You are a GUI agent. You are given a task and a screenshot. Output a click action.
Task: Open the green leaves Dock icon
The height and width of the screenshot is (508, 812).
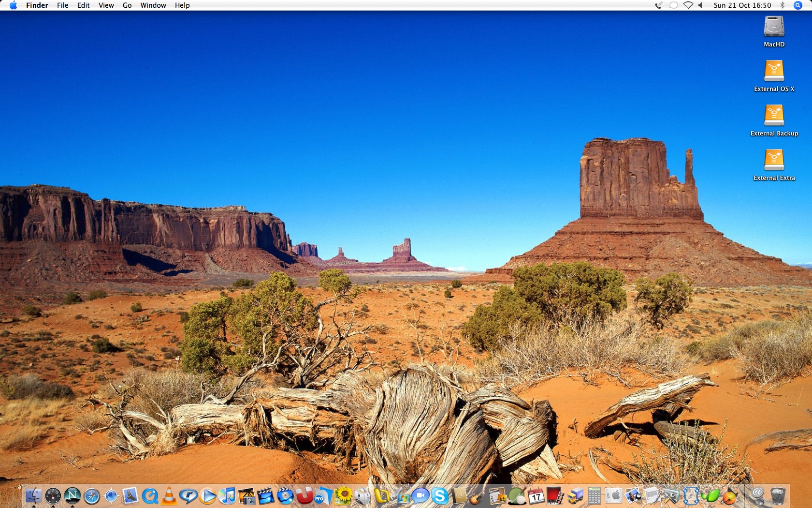point(710,496)
